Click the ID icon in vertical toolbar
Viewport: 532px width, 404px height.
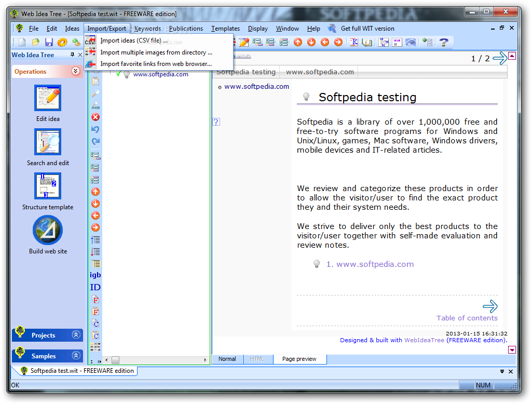(x=96, y=287)
